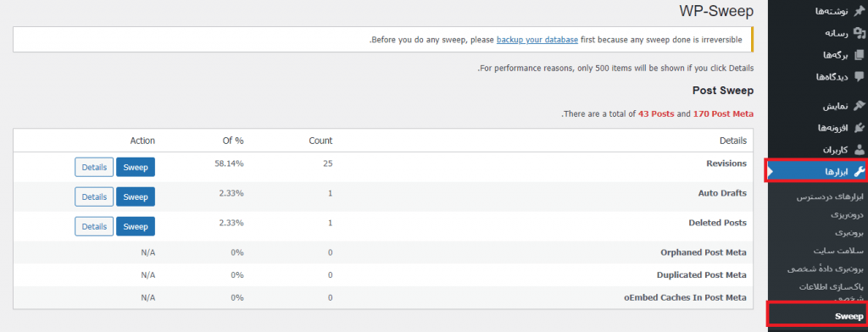
Task: Click the red 43 Posts text
Action: tap(656, 114)
